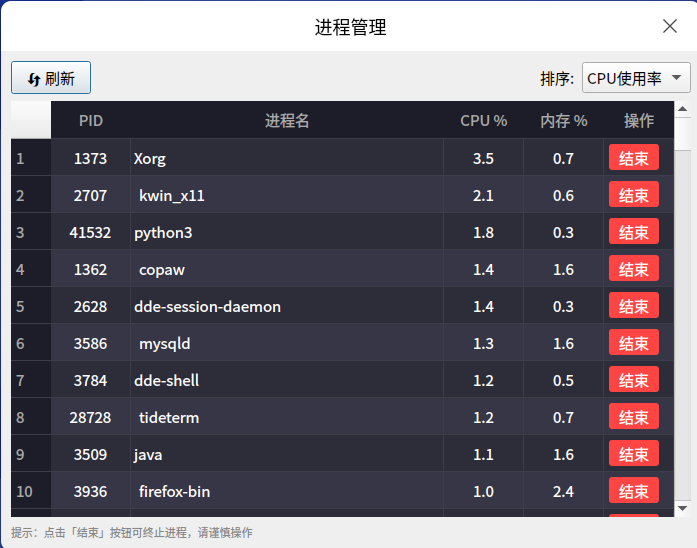Select the mysqld process name

coord(287,343)
